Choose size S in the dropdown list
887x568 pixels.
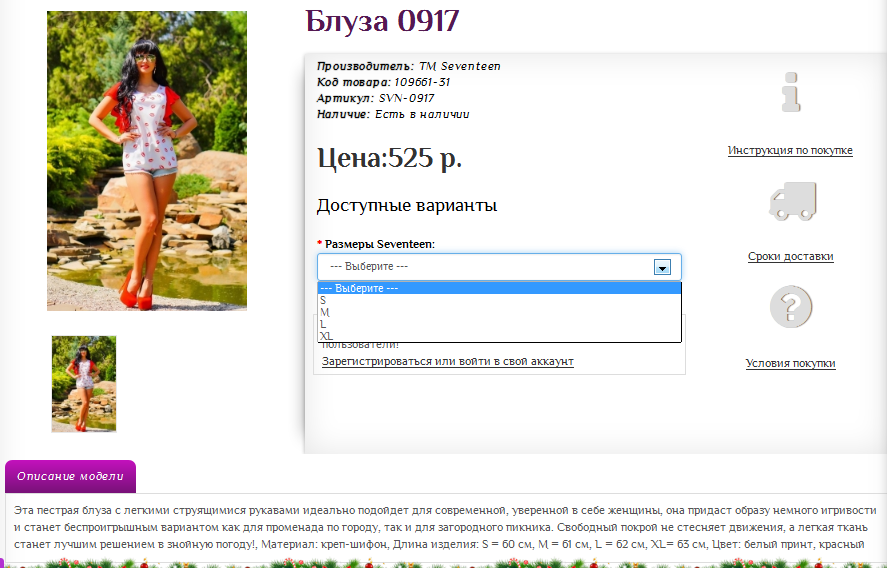499,300
